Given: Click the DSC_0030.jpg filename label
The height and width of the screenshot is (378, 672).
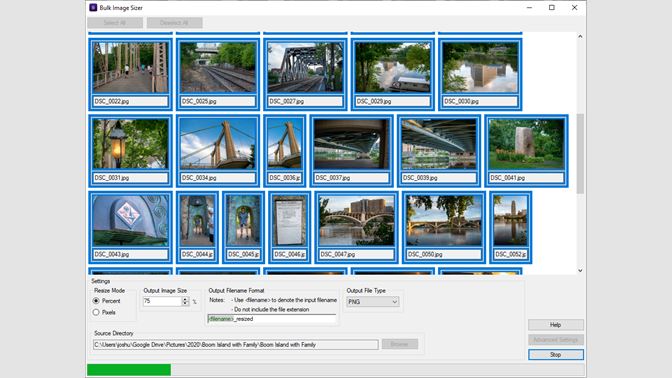Looking at the screenshot, I should pos(480,102).
